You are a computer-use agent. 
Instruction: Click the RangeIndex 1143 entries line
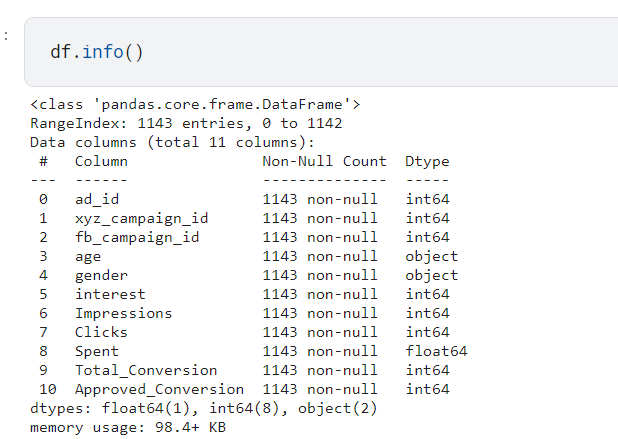[186, 123]
